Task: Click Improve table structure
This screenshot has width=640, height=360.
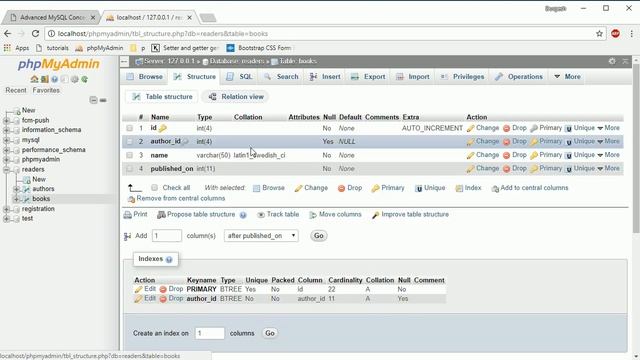Action: point(410,214)
